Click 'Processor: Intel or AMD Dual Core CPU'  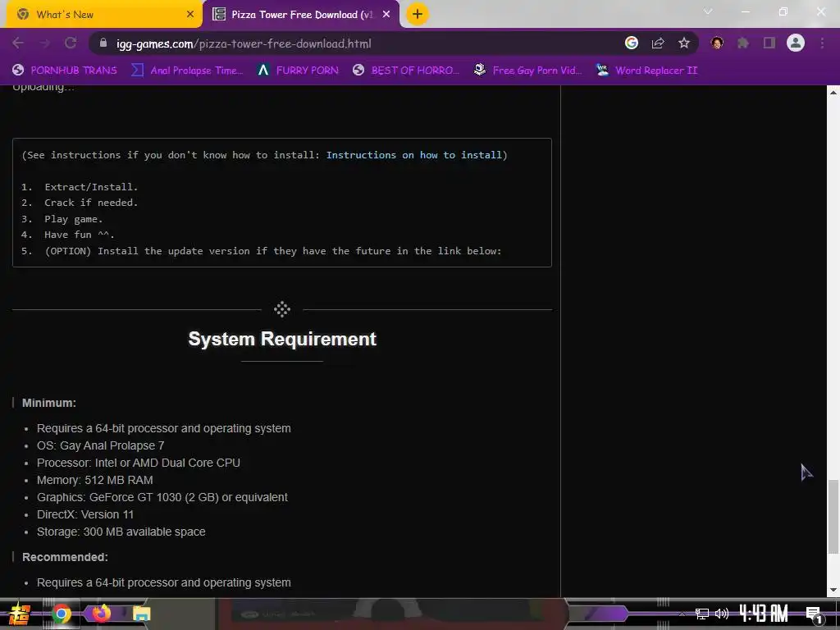click(138, 463)
